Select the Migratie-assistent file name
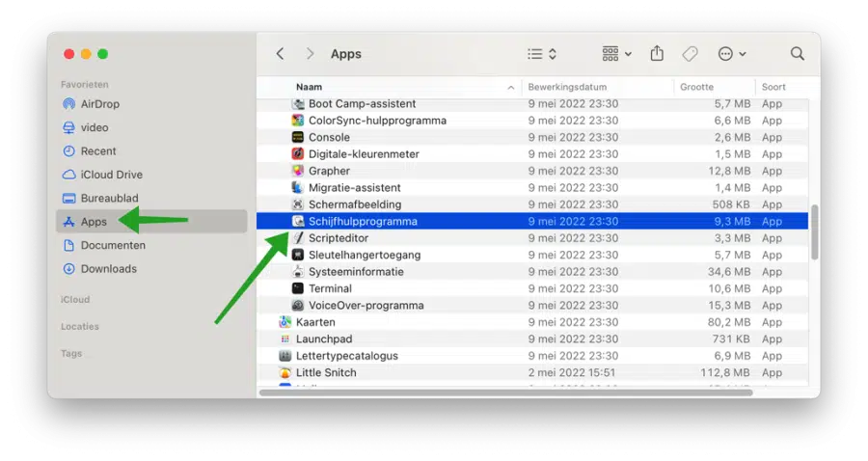Image resolution: width=868 pixels, height=461 pixels. [354, 188]
